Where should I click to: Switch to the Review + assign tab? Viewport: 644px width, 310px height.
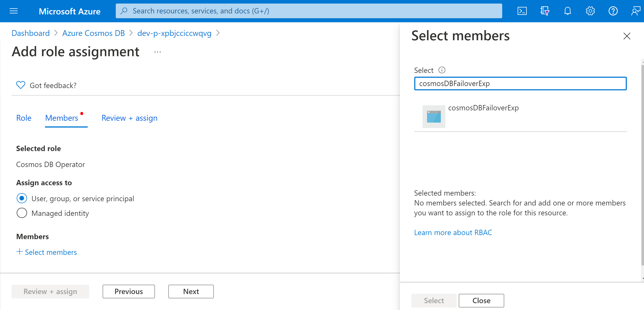129,118
